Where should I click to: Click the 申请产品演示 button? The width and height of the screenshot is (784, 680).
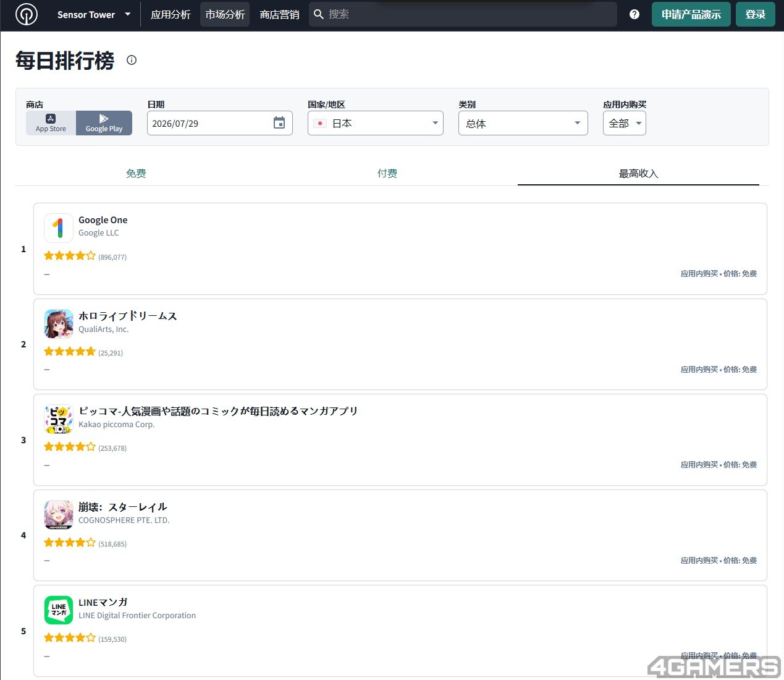pyautogui.click(x=691, y=14)
